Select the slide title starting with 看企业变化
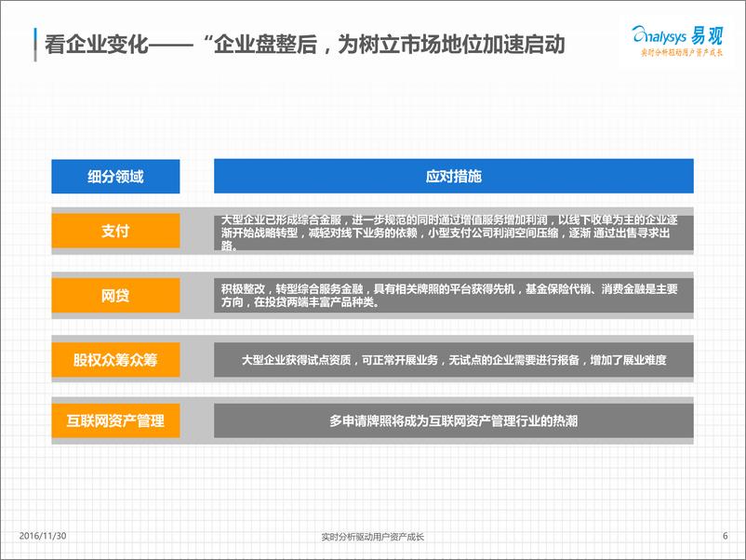746x560 pixels. coord(304,45)
